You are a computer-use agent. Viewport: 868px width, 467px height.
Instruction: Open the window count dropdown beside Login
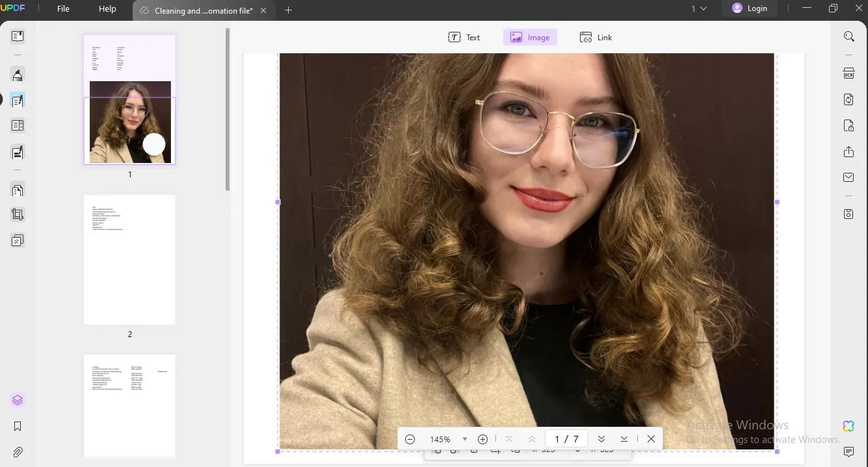(x=699, y=8)
